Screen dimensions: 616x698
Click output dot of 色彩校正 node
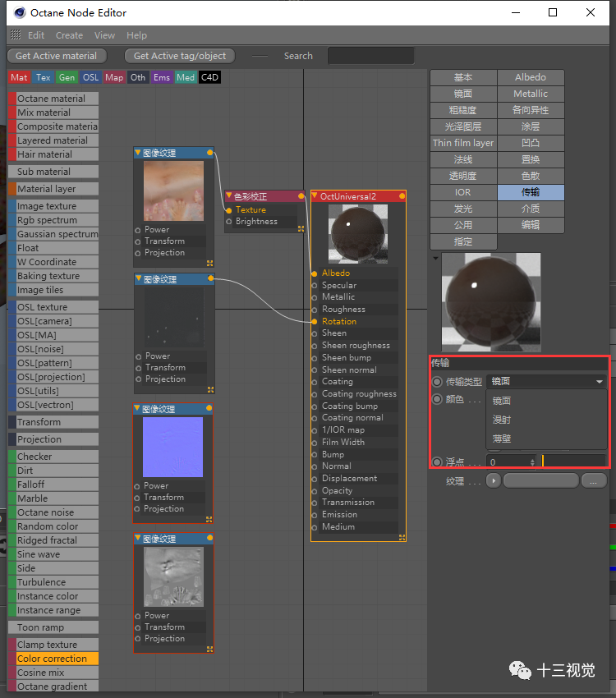click(x=301, y=196)
